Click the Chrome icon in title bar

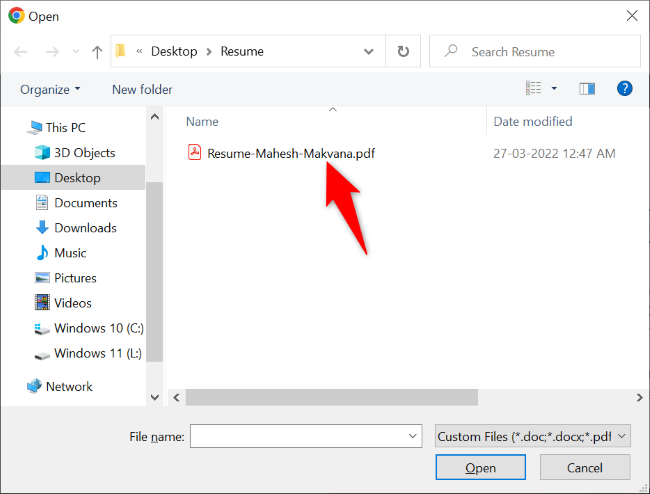click(16, 16)
